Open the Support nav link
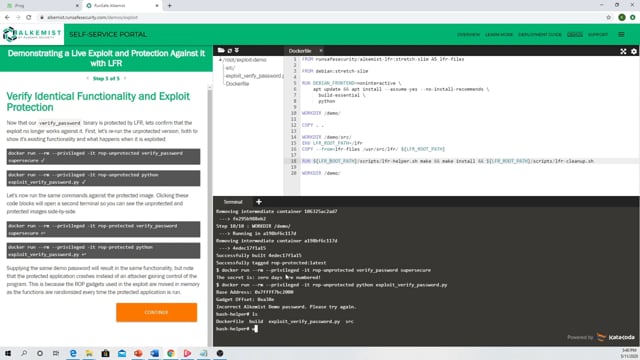Image resolution: width=640 pixels, height=360 pixels. point(598,35)
